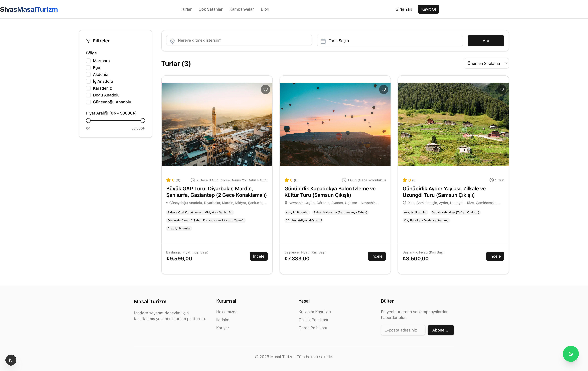Image resolution: width=588 pixels, height=371 pixels.
Task: Click the calendar icon in Tarih Seçin
Action: (x=323, y=41)
